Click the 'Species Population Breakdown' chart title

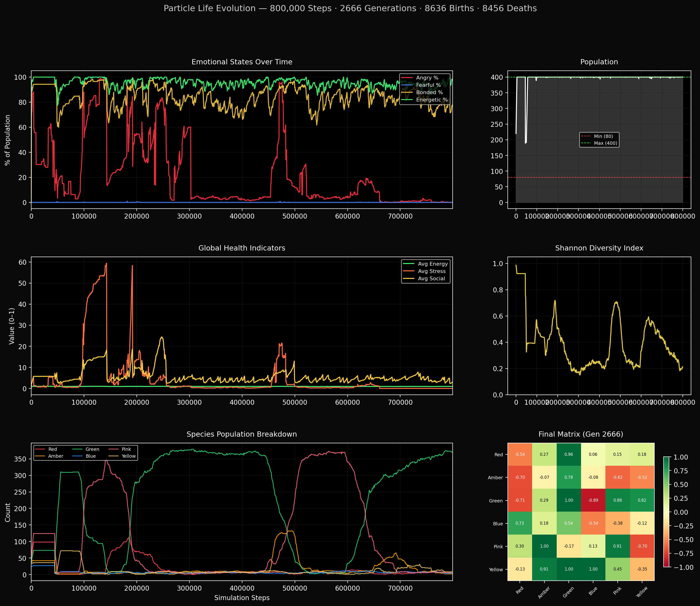pos(242,434)
